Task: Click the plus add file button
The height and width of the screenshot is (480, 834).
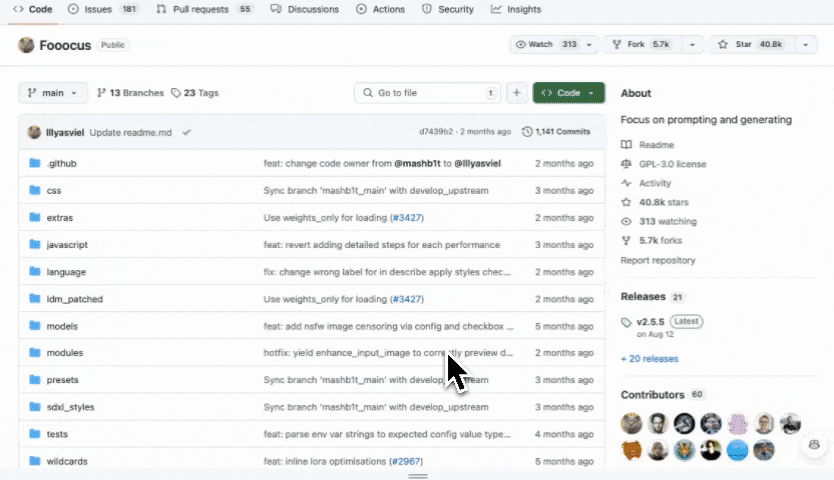Action: click(x=516, y=93)
